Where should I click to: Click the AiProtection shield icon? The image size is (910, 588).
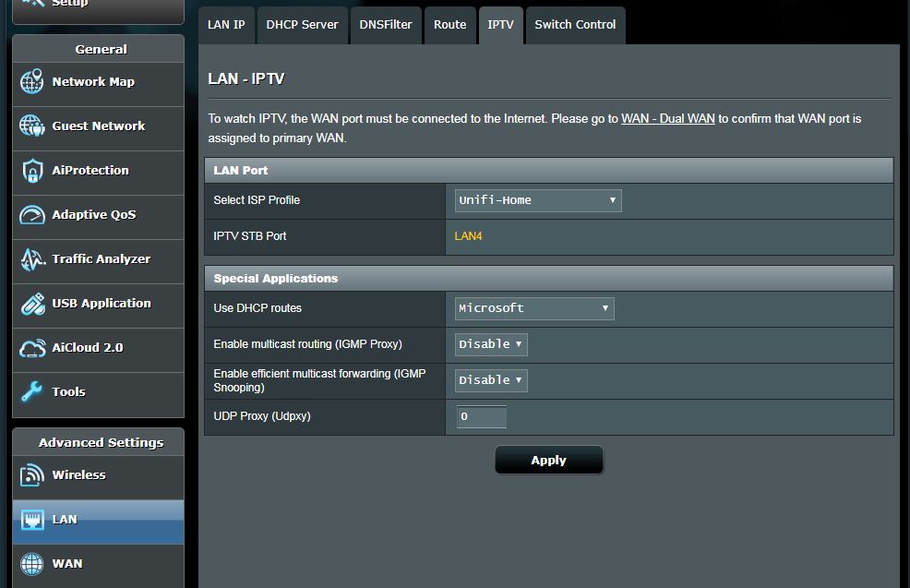(32, 170)
